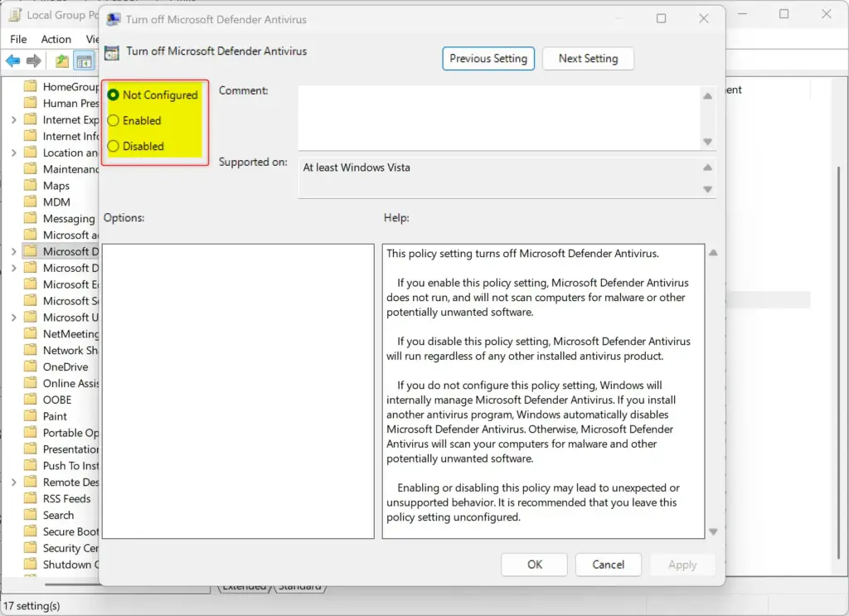849x616 pixels.
Task: Click the Help pane scroll up arrow
Action: pyautogui.click(x=713, y=253)
